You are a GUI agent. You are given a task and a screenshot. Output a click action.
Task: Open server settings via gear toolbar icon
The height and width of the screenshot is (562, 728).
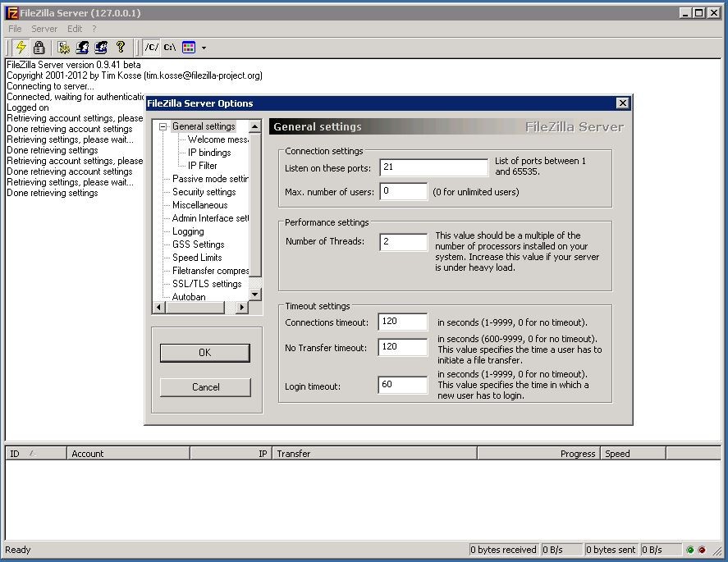[63, 48]
